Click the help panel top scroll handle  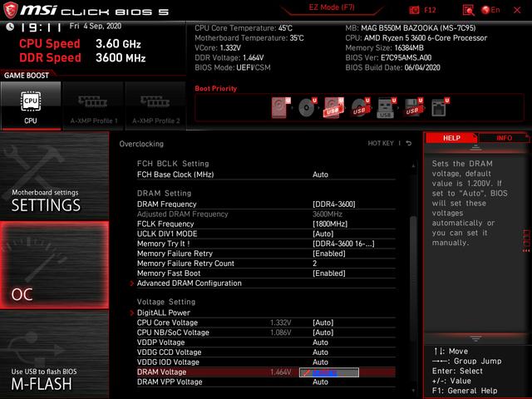[x=475, y=148]
